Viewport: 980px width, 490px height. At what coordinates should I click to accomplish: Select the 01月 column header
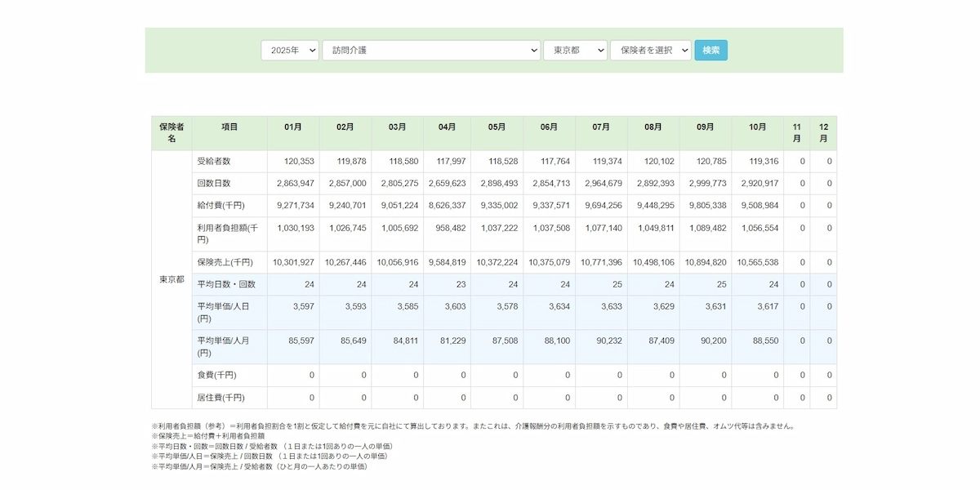293,127
